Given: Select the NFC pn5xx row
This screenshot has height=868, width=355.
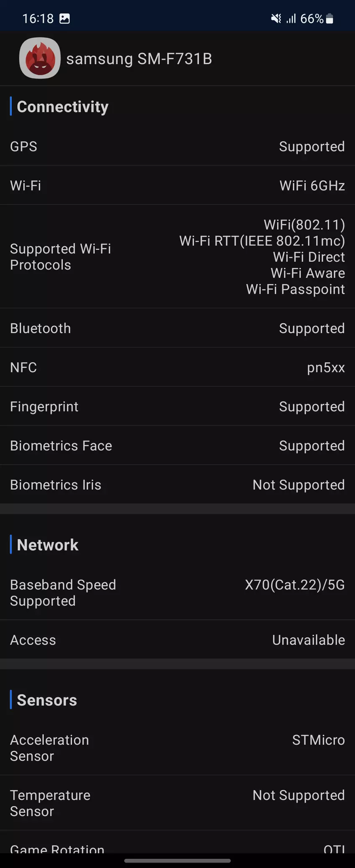Looking at the screenshot, I should 177,368.
